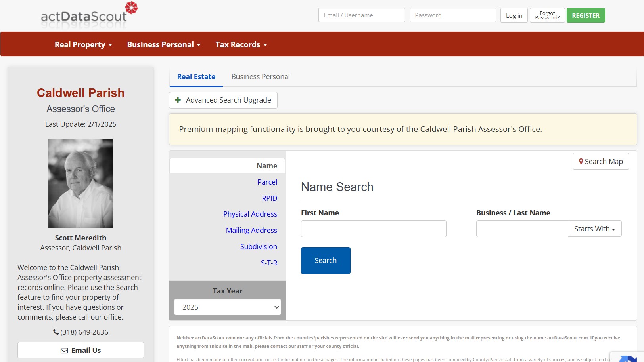The width and height of the screenshot is (644, 362).
Task: Open the Tax Year 2025 select box
Action: (228, 307)
